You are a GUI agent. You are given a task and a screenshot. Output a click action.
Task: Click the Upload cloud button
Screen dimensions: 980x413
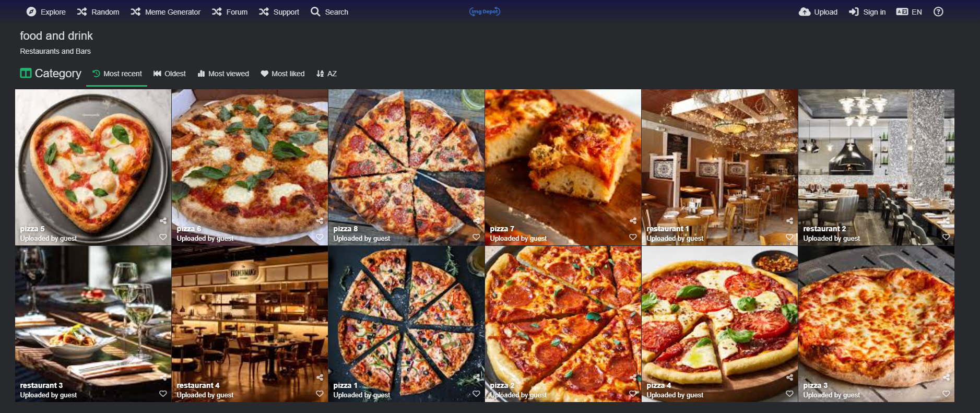click(818, 11)
